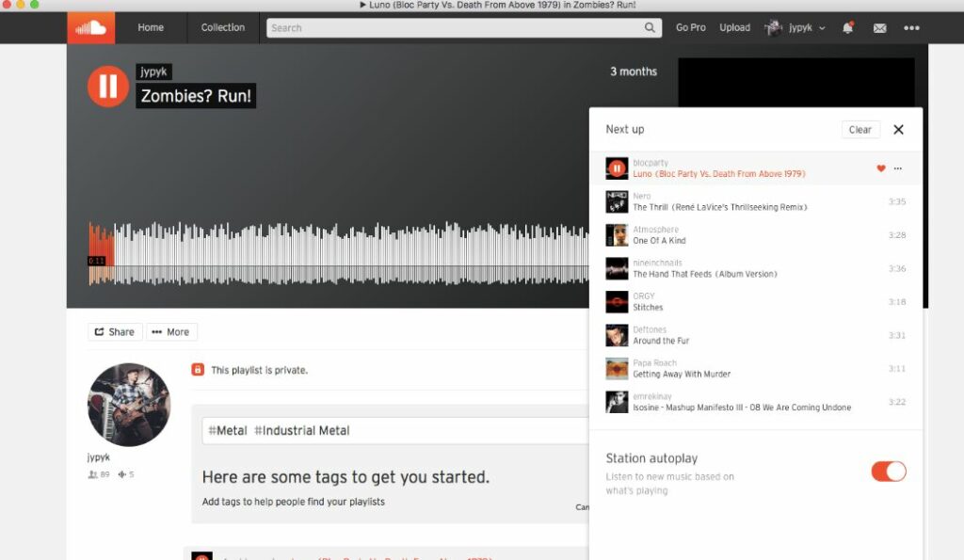This screenshot has height=560, width=964.
Task: Open the messages envelope icon
Action: click(880, 27)
